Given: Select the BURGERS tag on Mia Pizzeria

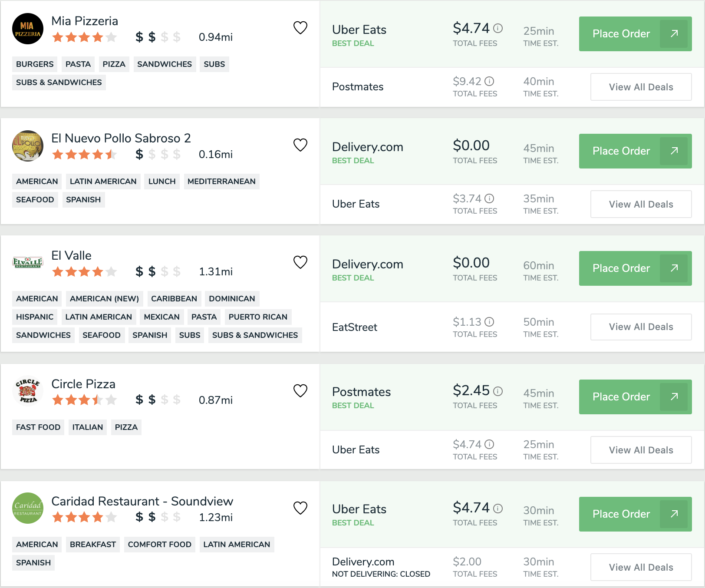Looking at the screenshot, I should (35, 64).
